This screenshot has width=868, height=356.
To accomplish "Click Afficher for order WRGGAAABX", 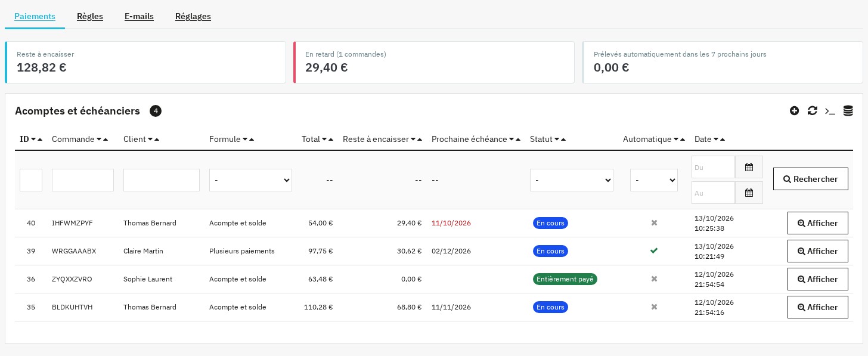I will pyautogui.click(x=818, y=251).
